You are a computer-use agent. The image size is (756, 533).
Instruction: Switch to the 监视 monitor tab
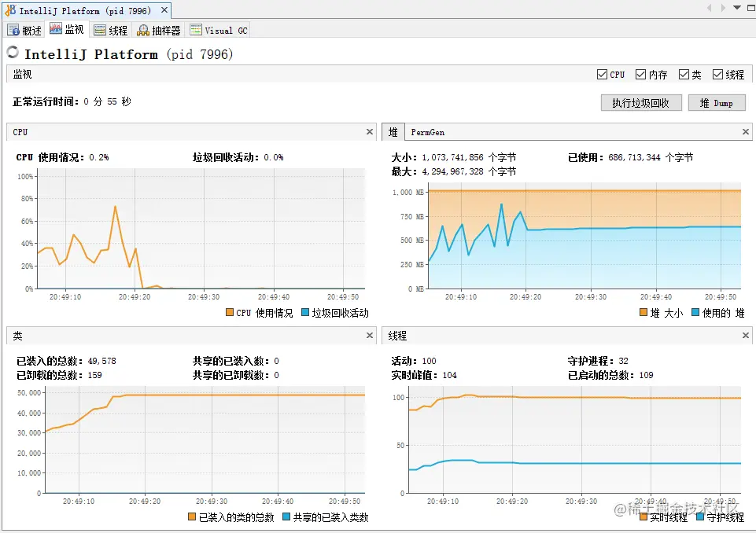(x=67, y=30)
